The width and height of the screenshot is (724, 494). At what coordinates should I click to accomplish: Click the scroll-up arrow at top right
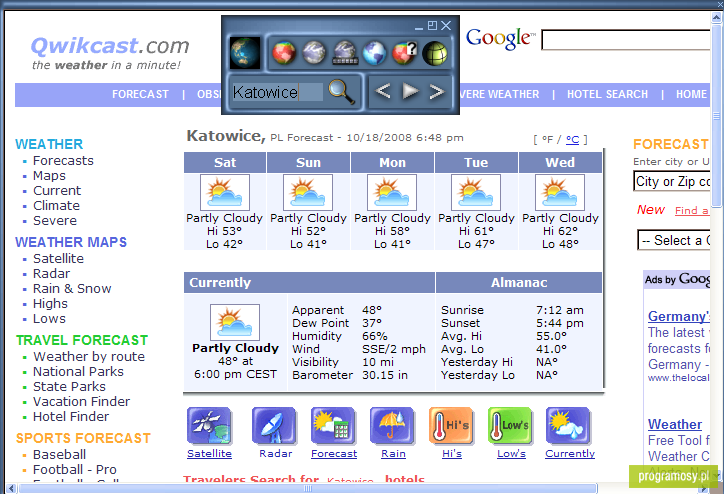coord(717,18)
